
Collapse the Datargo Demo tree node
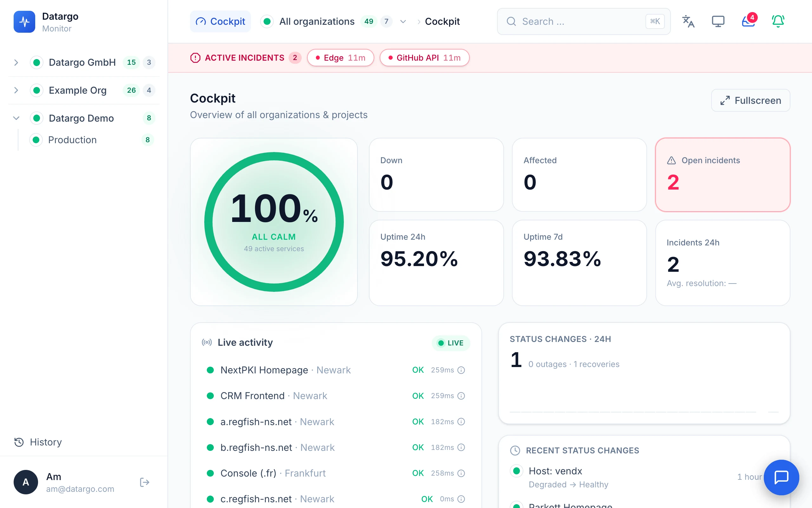(16, 118)
